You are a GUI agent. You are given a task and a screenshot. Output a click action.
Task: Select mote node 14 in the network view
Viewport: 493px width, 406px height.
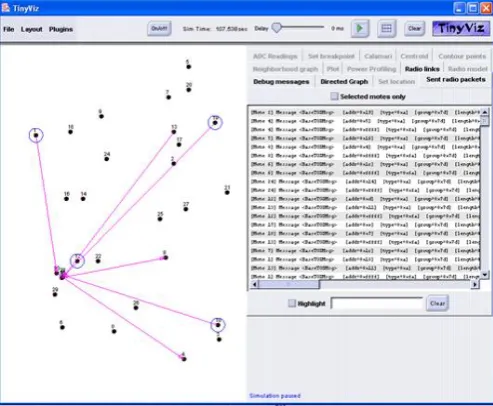(x=83, y=199)
